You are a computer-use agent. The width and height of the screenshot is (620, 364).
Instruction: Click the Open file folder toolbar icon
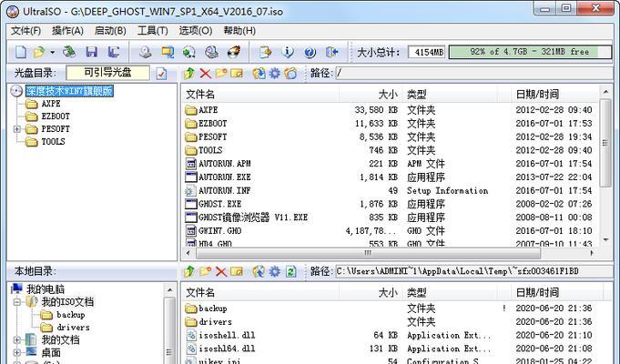39,52
